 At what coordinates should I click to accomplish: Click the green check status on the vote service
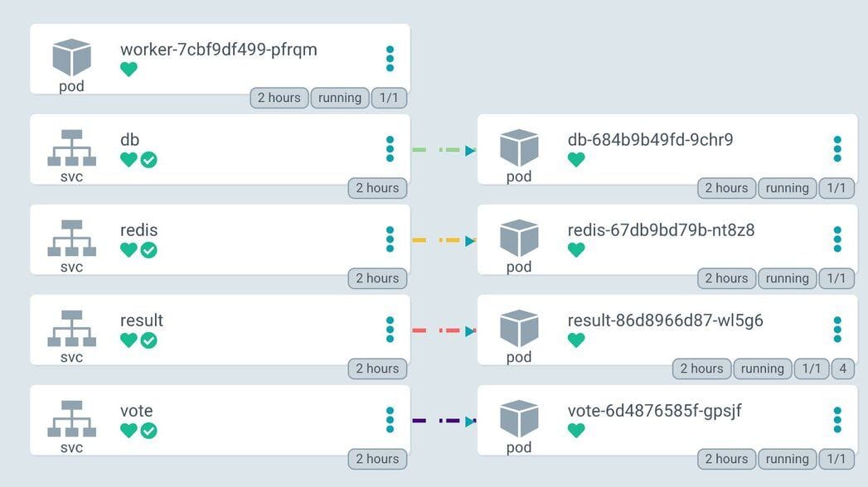[x=150, y=431]
